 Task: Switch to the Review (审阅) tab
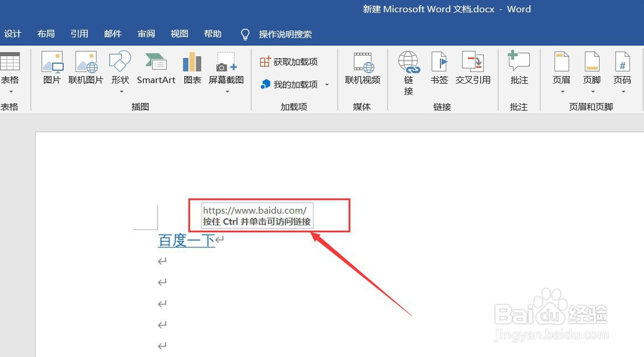coord(146,34)
